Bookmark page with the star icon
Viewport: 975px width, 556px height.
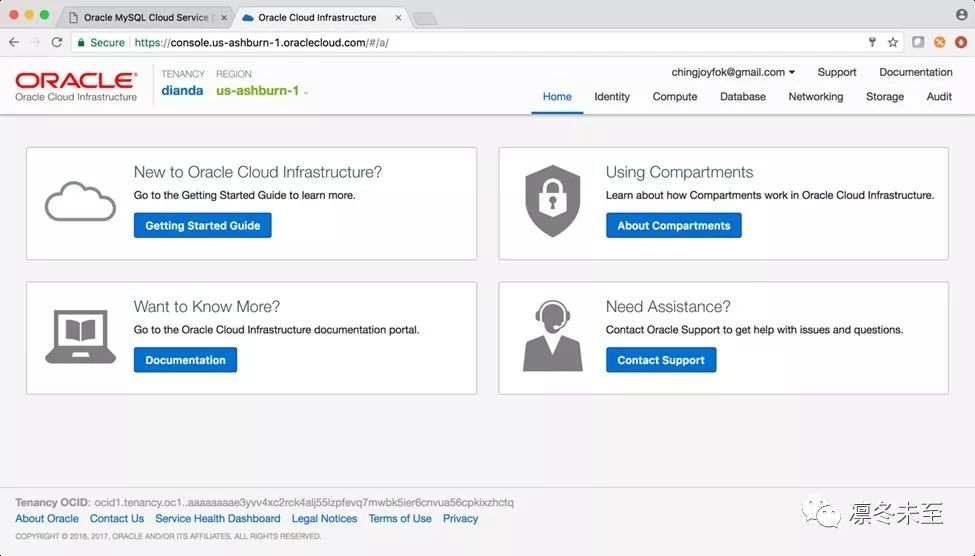pyautogui.click(x=893, y=42)
